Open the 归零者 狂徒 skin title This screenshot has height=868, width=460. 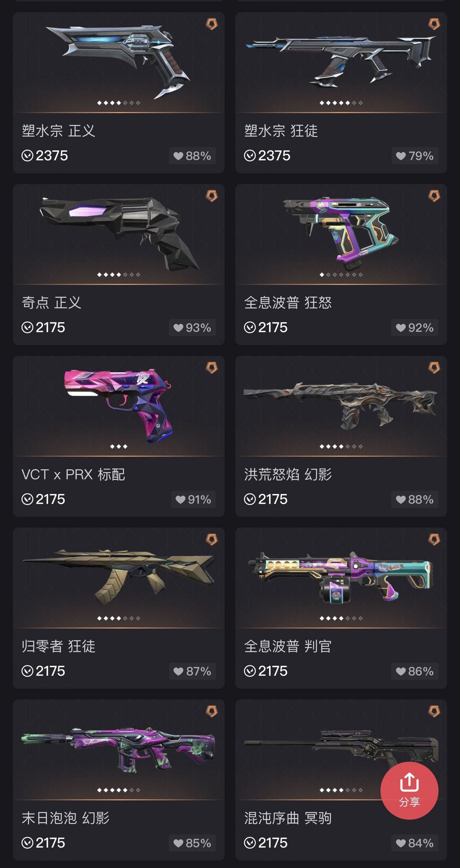point(59,646)
